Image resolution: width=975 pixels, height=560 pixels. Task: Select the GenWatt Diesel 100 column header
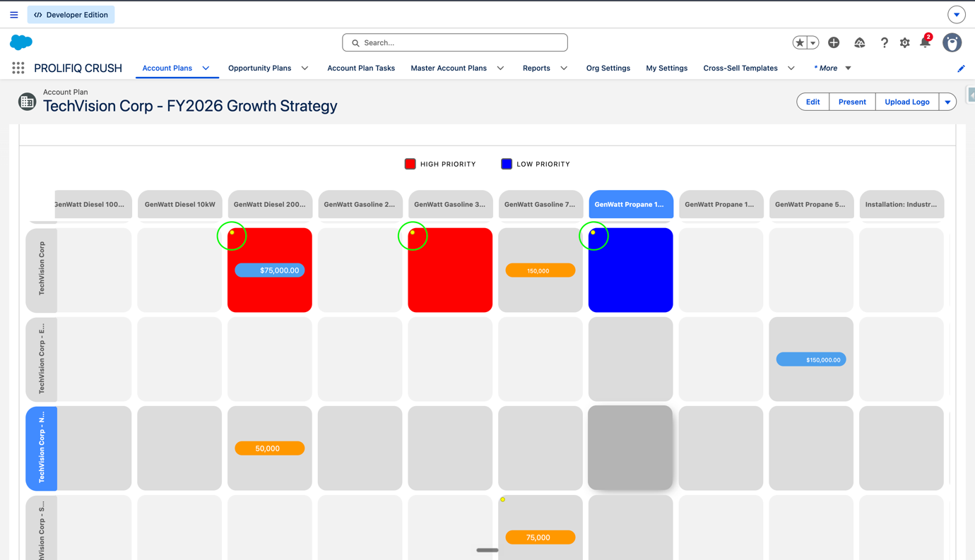[x=93, y=204]
